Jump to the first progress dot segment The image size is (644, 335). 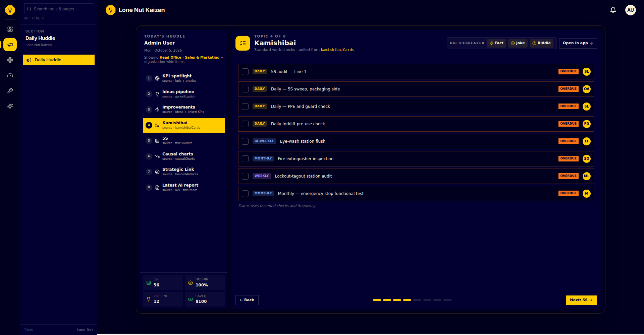tap(377, 300)
